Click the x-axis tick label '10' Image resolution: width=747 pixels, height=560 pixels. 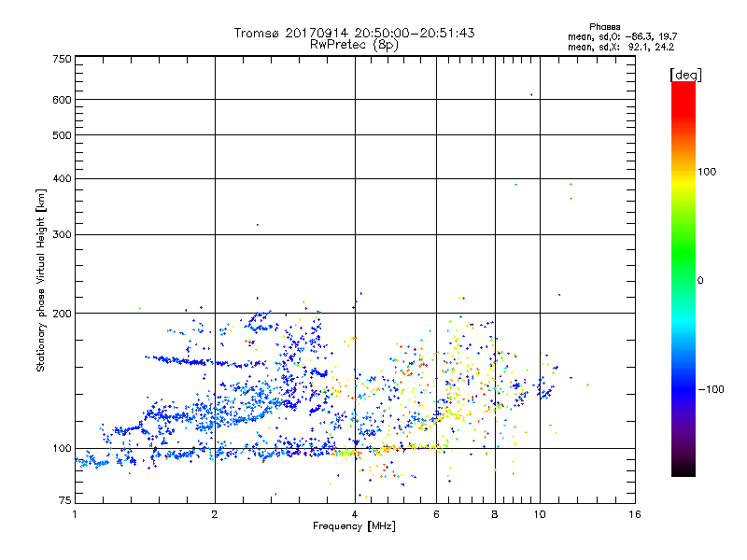pyautogui.click(x=540, y=514)
